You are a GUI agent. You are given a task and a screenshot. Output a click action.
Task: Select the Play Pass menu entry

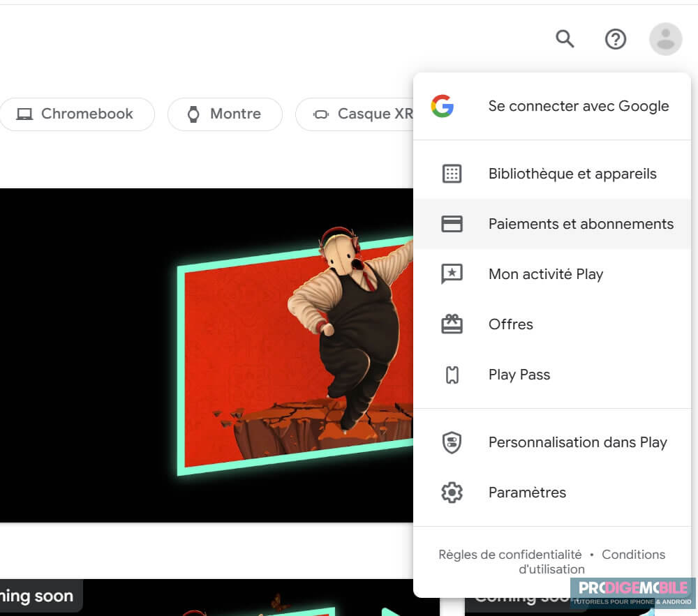pyautogui.click(x=552, y=375)
